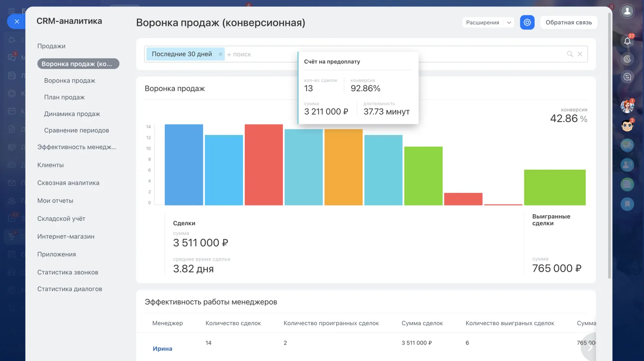Open the glasses contact avatar chat
This screenshot has width=644, height=361.
click(627, 126)
